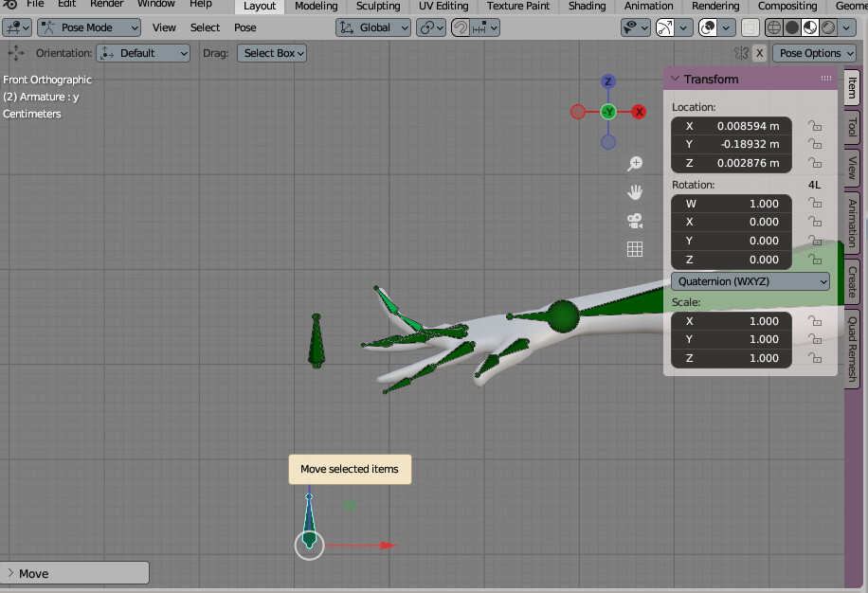Click the pose mirror icon beside X
The height and width of the screenshot is (593, 868).
point(741,53)
